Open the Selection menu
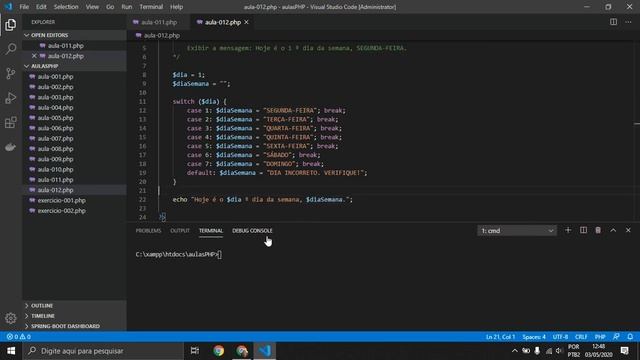This screenshot has height=360, width=640. tap(66, 7)
